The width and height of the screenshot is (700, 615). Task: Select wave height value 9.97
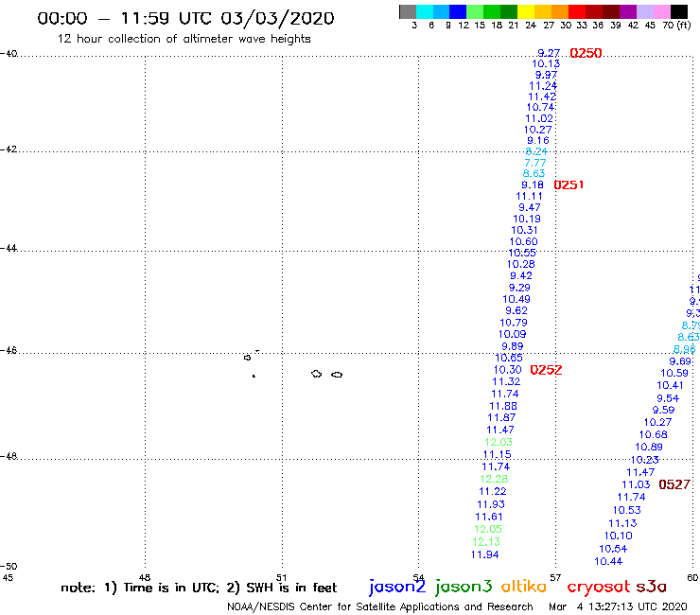coord(546,75)
